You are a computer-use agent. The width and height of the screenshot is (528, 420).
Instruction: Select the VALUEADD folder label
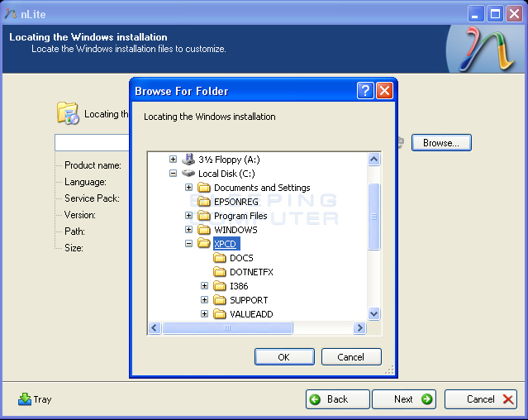click(251, 314)
